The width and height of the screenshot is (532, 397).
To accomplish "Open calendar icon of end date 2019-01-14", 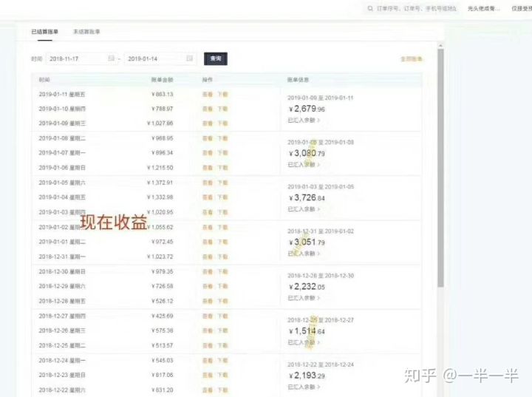I will click(x=190, y=58).
